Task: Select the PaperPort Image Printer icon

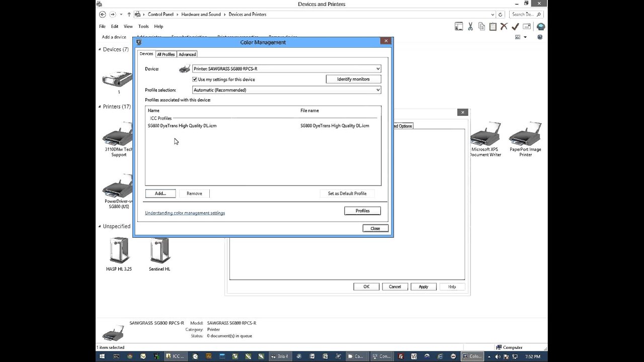Action: pyautogui.click(x=525, y=139)
